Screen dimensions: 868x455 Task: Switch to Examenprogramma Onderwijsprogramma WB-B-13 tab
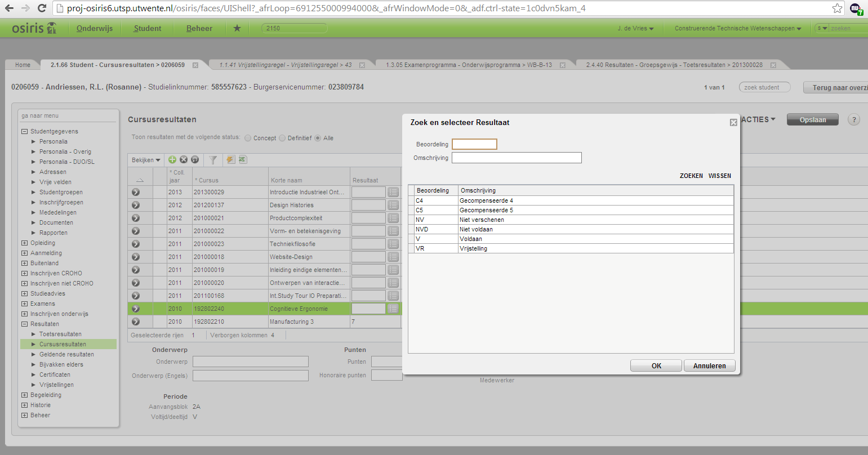469,65
